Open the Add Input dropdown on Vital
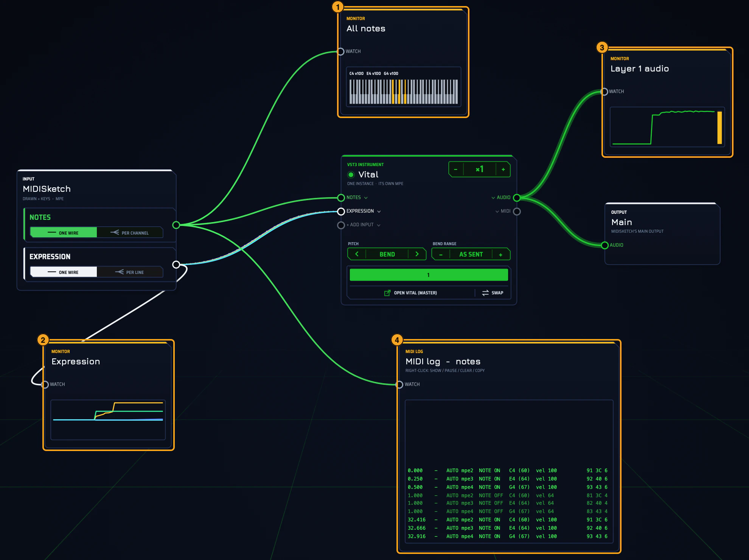Image resolution: width=749 pixels, height=560 pixels. click(379, 225)
